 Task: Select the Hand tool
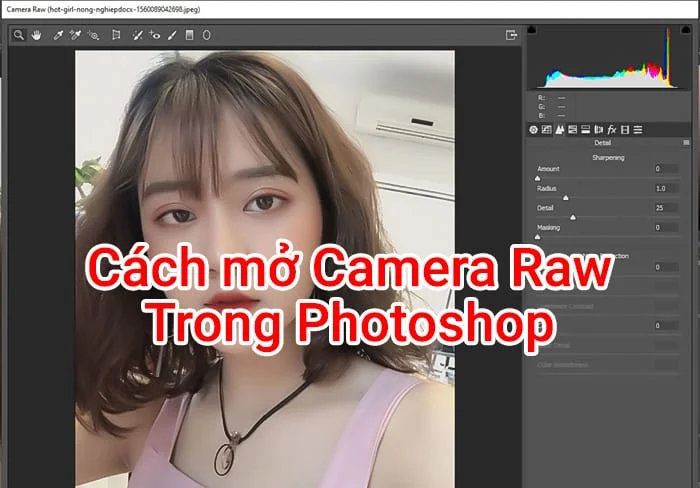[x=36, y=35]
